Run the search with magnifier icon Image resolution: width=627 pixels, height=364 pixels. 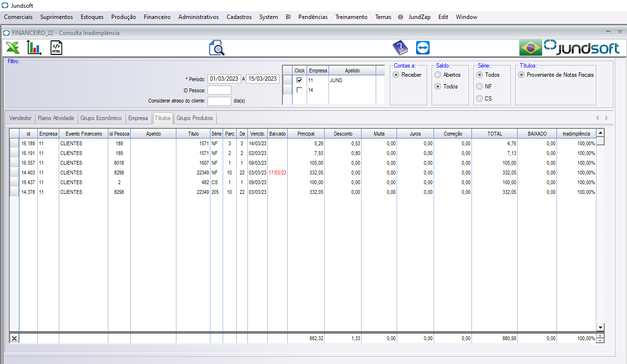point(217,48)
